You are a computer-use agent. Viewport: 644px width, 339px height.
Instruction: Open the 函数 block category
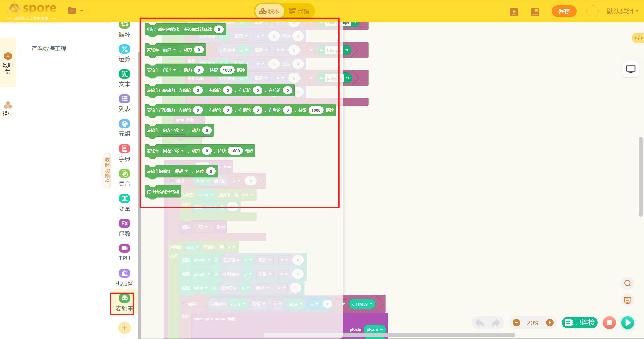coord(124,228)
